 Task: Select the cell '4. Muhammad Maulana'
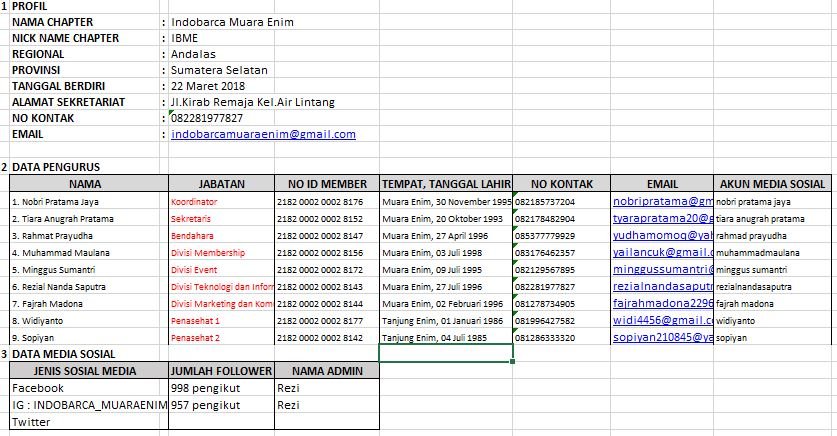pos(89,253)
